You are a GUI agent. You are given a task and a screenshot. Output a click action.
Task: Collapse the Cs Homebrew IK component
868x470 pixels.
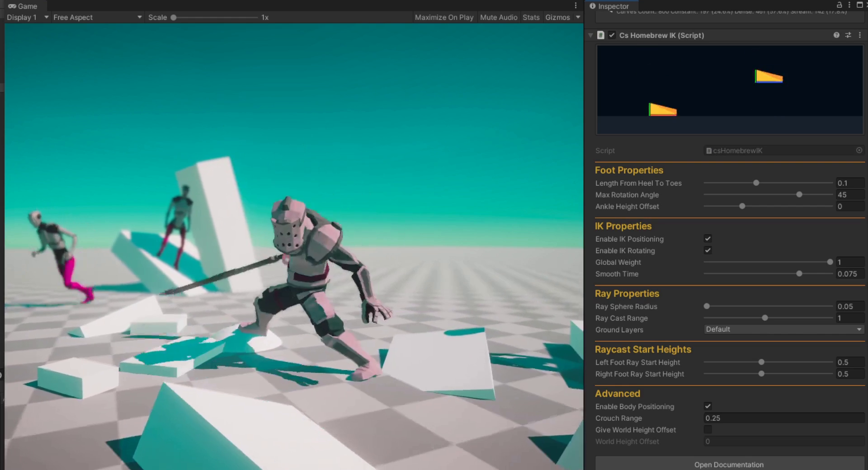590,35
